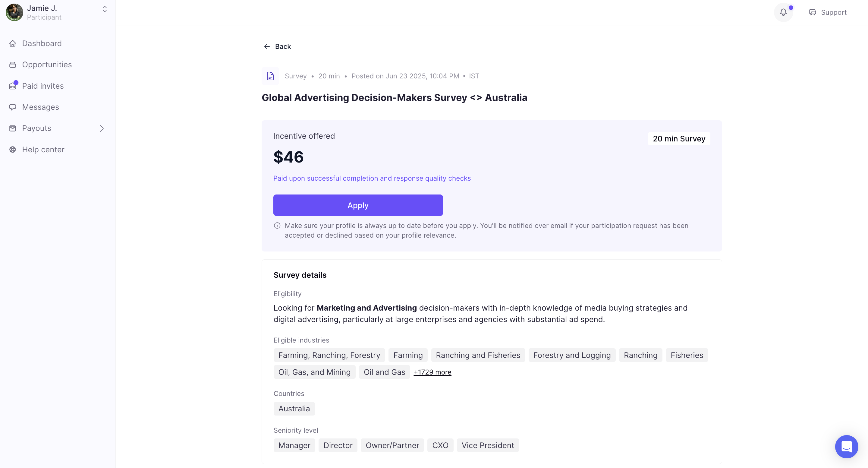The height and width of the screenshot is (468, 868).
Task: Go Back to previous page
Action: (277, 46)
